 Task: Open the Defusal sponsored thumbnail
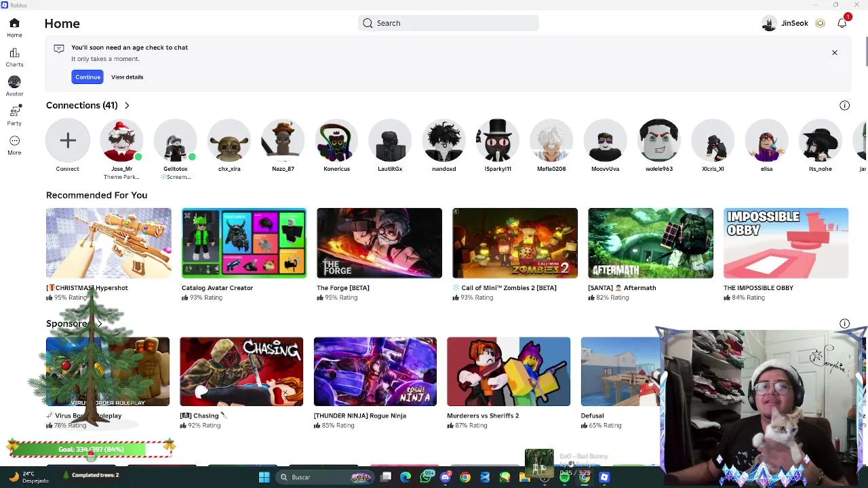tap(620, 371)
